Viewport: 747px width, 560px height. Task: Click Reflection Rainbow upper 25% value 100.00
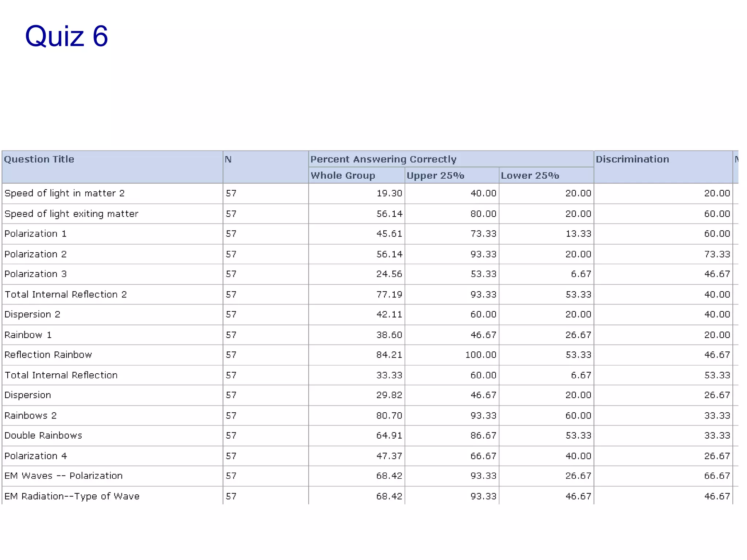480,355
